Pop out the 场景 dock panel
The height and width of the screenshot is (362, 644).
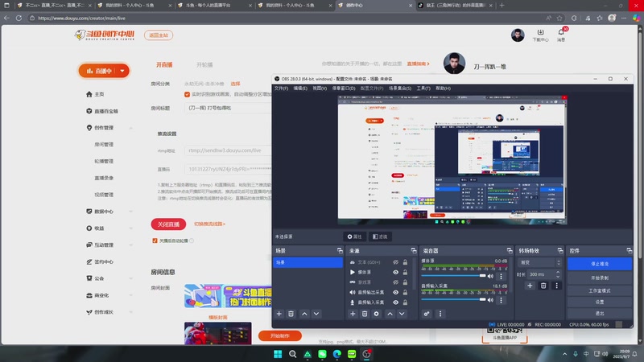(340, 250)
